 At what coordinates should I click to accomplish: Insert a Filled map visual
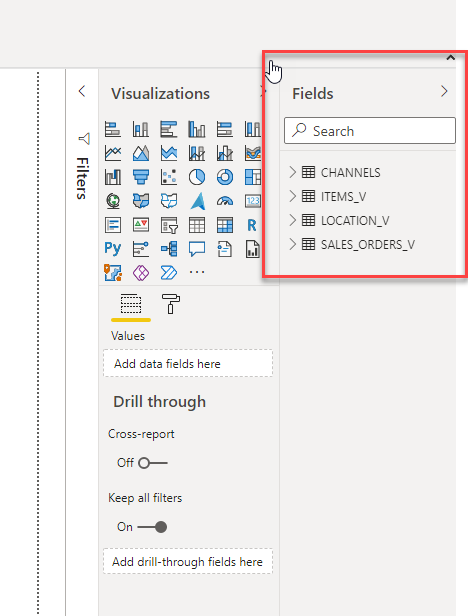pyautogui.click(x=141, y=201)
